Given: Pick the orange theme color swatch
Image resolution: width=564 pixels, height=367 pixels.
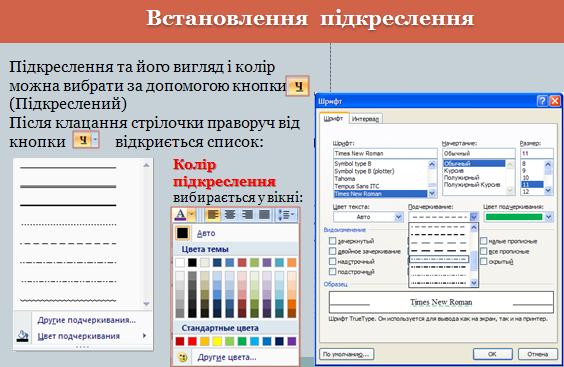Looking at the screenshot, I should [292, 262].
